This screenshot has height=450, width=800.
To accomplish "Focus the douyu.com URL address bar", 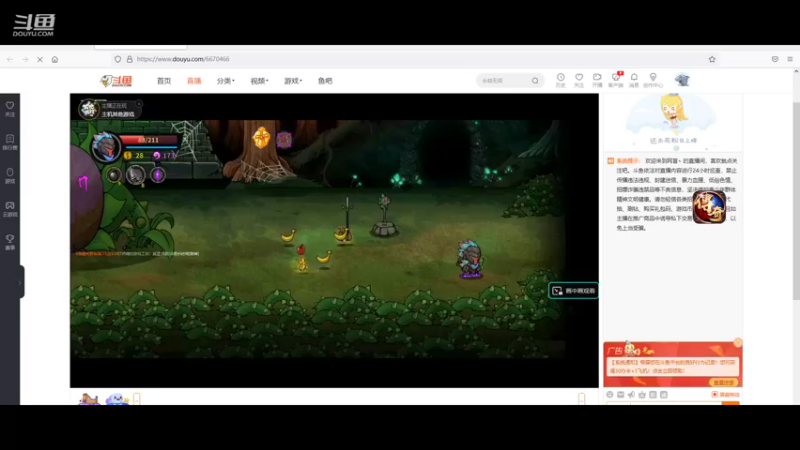I will point(408,59).
